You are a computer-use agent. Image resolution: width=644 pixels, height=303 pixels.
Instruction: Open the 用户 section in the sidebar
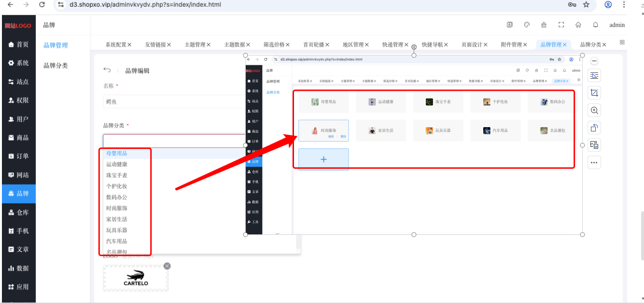[x=18, y=119]
